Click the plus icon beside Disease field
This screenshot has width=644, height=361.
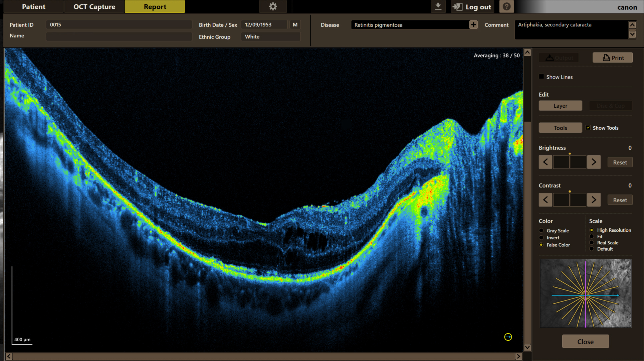coord(473,25)
